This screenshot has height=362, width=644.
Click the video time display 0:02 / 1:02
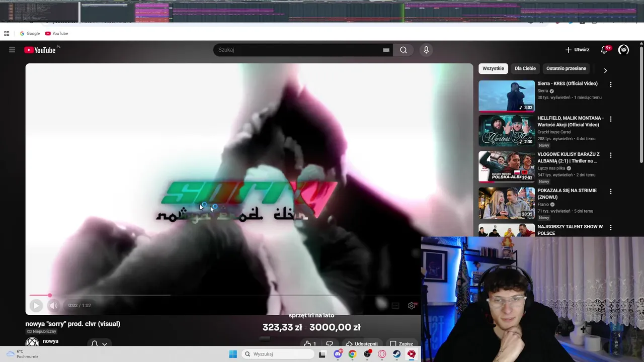[79, 305]
